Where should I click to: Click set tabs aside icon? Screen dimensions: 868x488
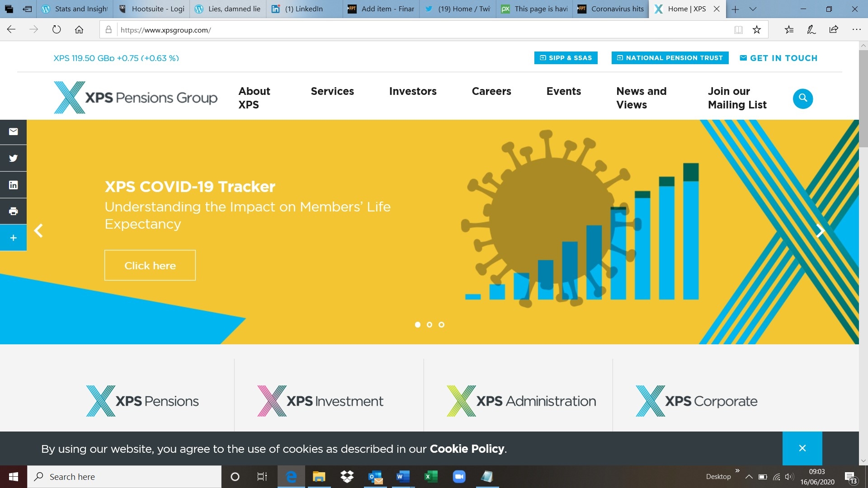(27, 9)
